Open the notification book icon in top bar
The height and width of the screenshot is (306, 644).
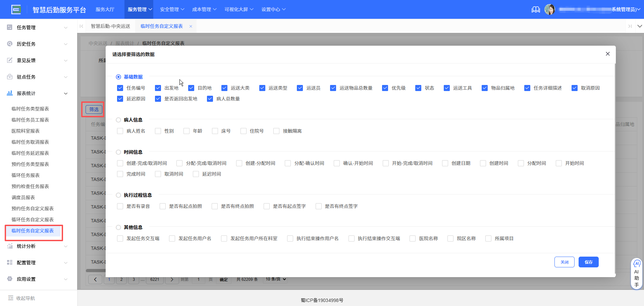535,9
